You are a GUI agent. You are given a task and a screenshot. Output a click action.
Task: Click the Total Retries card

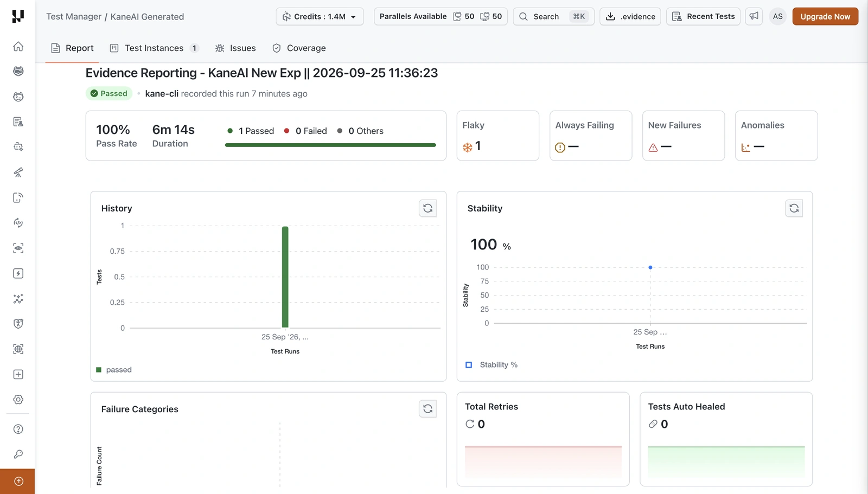click(543, 439)
